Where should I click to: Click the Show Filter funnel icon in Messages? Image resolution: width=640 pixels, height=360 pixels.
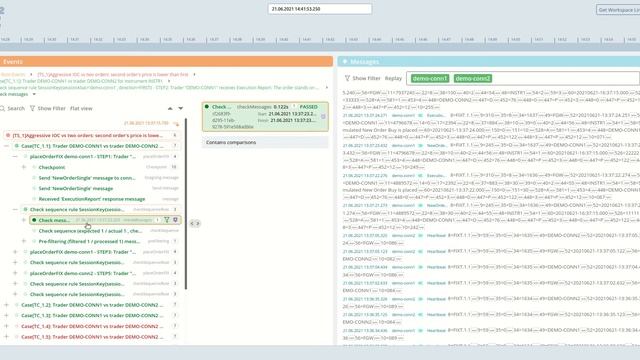click(347, 78)
